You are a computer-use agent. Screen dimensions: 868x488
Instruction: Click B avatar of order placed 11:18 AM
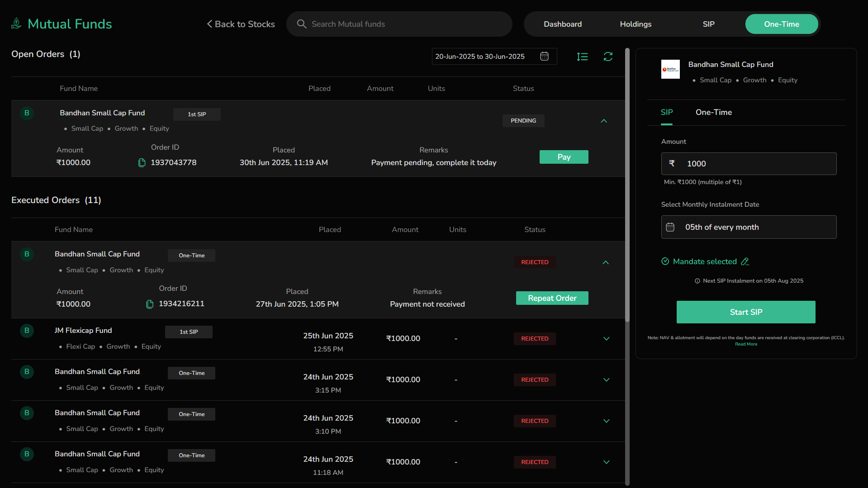coord(27,454)
